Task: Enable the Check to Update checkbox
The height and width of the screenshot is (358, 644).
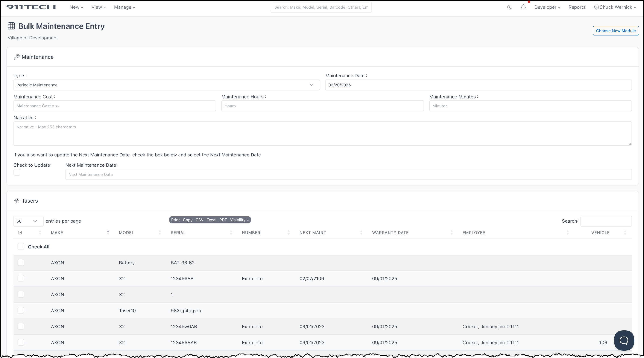Action: [17, 172]
